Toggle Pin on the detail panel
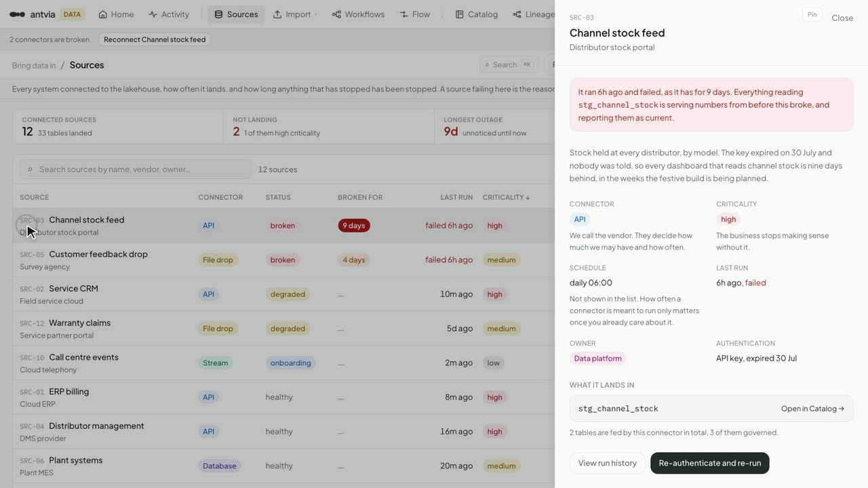This screenshot has height=488, width=868. pos(812,14)
